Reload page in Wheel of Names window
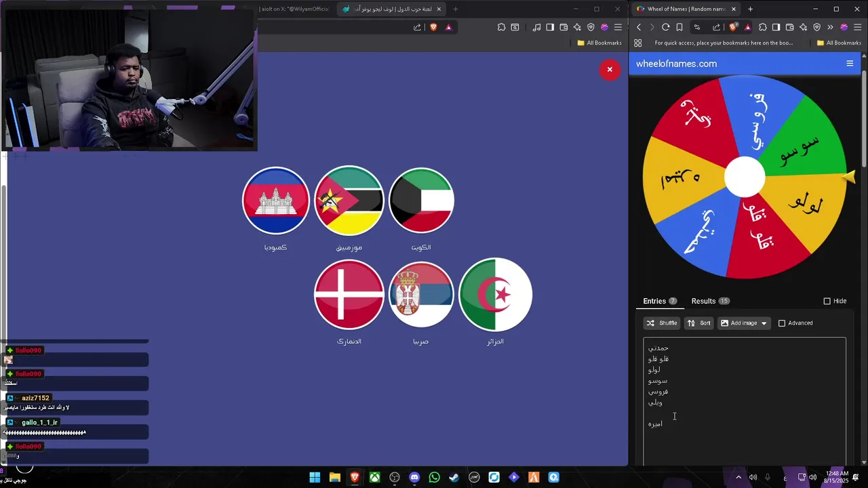The width and height of the screenshot is (868, 488). 666,27
